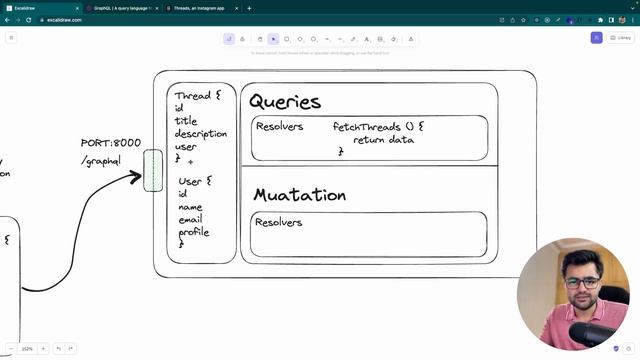Click the speaker webcam video overlay
The width and height of the screenshot is (640, 360).
coord(573,294)
